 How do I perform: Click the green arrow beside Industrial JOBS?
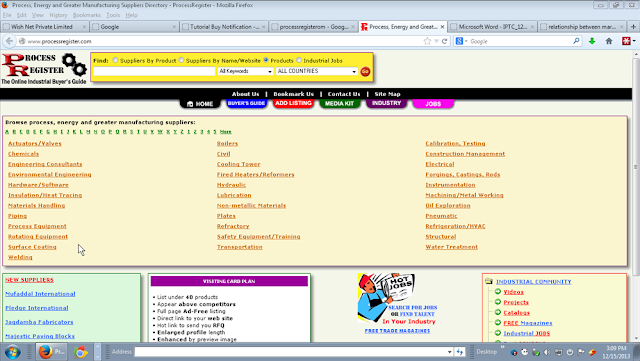(498, 333)
